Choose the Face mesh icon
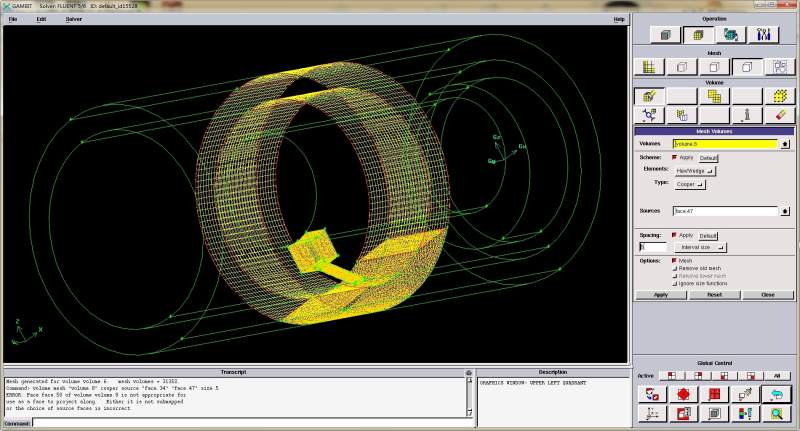Screen dimensions: 800x431 [714, 67]
